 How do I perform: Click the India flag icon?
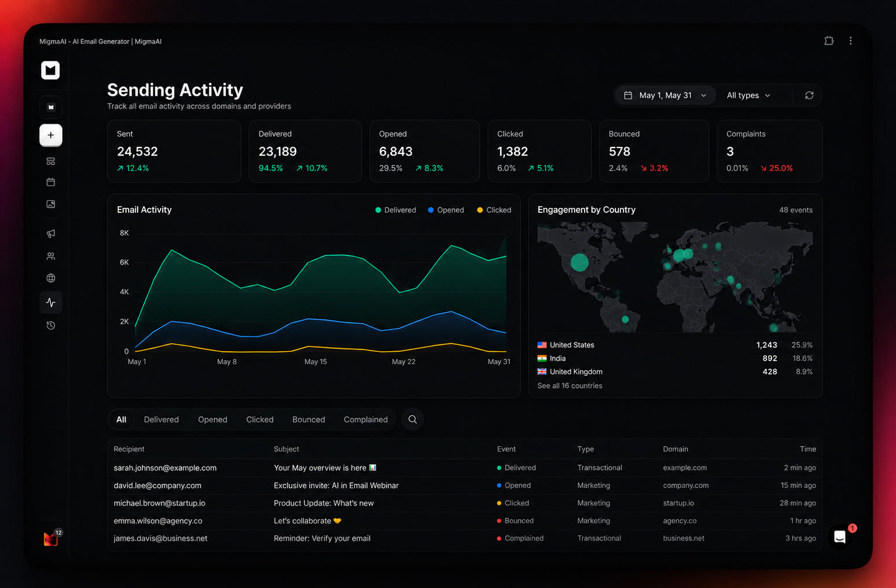(542, 358)
